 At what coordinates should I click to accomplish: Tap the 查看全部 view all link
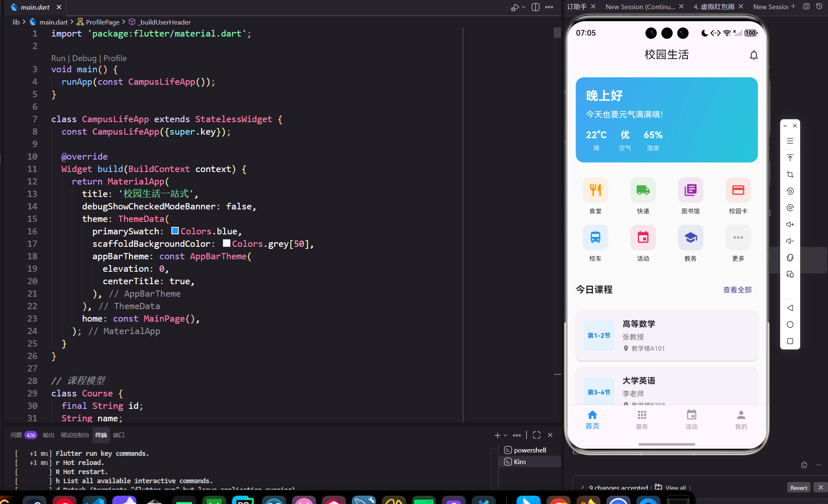click(x=737, y=290)
